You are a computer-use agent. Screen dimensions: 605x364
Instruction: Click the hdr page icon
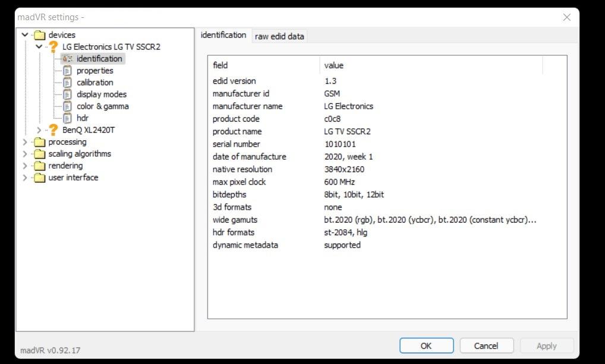pyautogui.click(x=67, y=118)
